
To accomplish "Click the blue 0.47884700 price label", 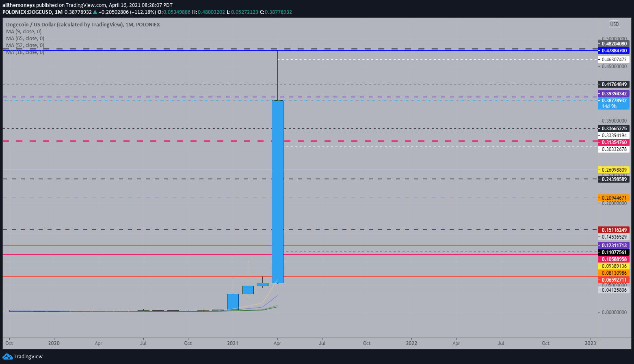I will point(614,51).
